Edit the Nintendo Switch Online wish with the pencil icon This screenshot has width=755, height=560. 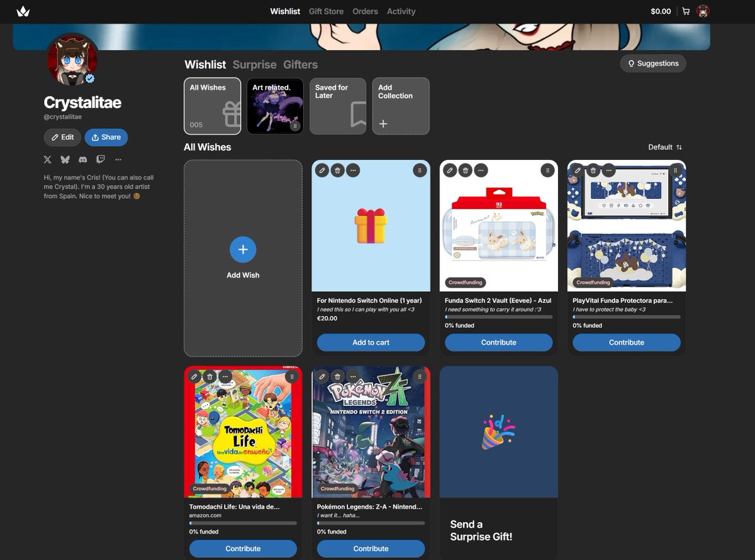322,170
